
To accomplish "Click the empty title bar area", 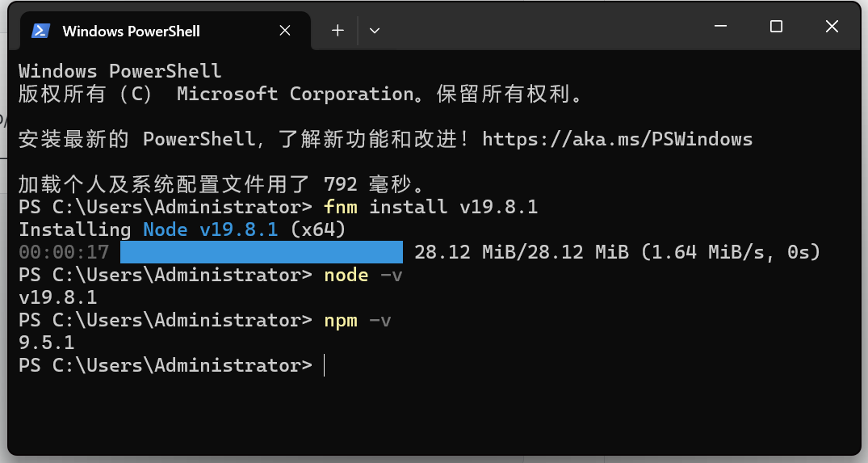I will 543,27.
